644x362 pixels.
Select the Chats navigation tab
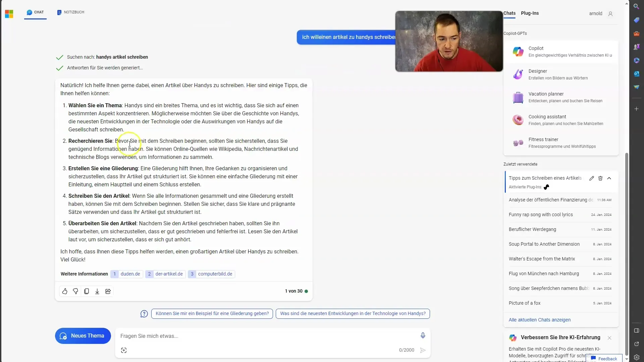509,13
